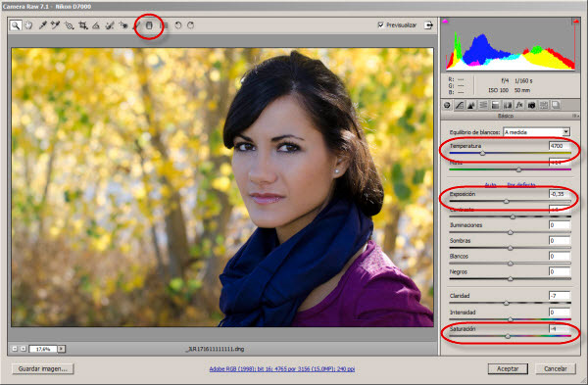Select the Color Sampler tool

coord(56,25)
